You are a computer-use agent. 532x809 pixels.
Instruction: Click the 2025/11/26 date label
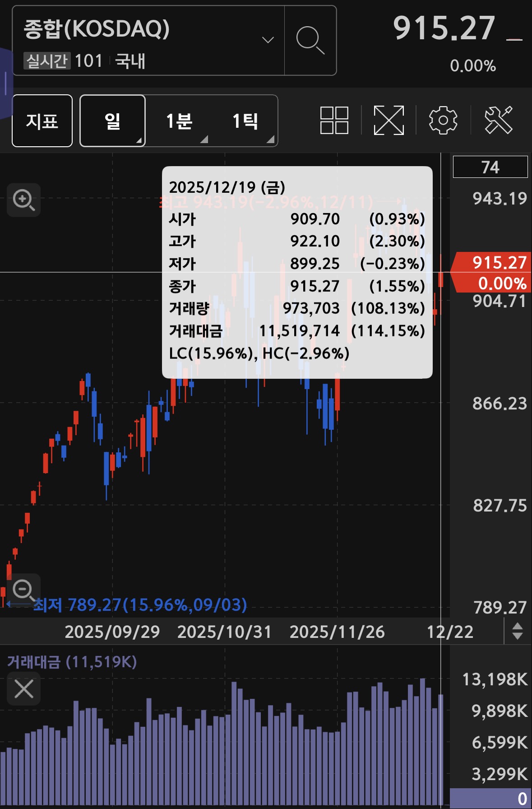click(337, 632)
